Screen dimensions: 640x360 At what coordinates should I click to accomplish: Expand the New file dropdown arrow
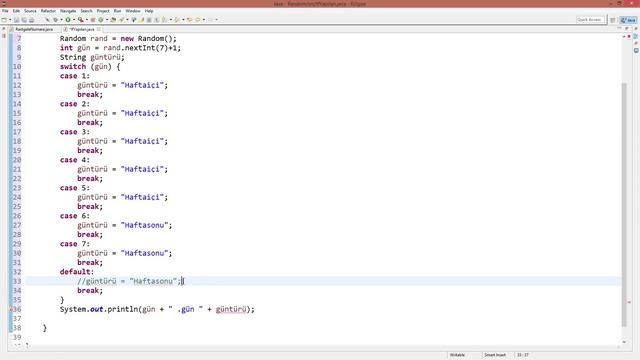click(10, 20)
